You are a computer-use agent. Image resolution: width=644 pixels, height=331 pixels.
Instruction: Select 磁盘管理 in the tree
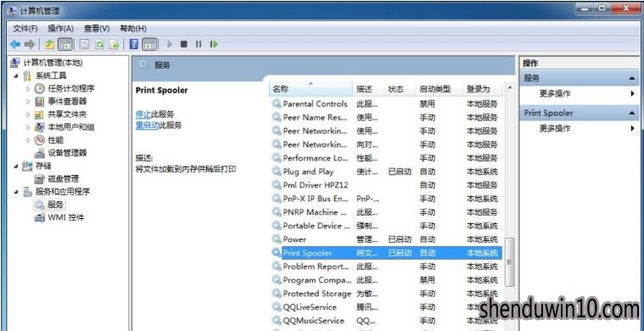[x=64, y=178]
